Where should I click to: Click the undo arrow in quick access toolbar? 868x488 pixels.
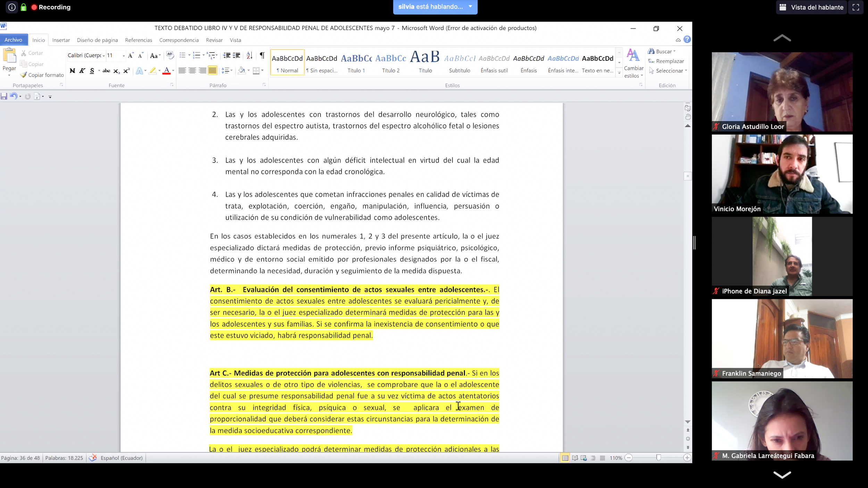coord(13,96)
